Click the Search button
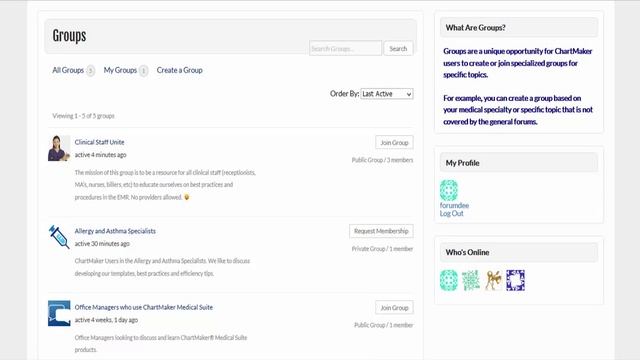Image resolution: width=640 pixels, height=360 pixels. tap(398, 49)
